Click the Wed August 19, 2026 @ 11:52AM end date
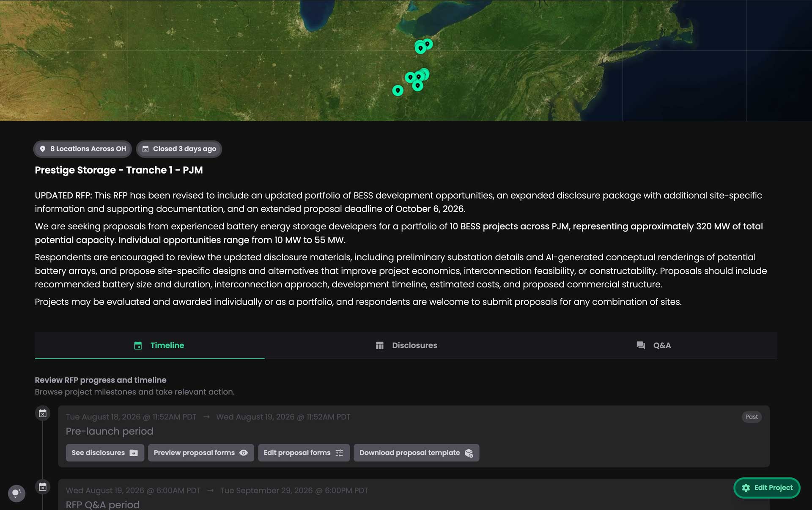 click(283, 417)
